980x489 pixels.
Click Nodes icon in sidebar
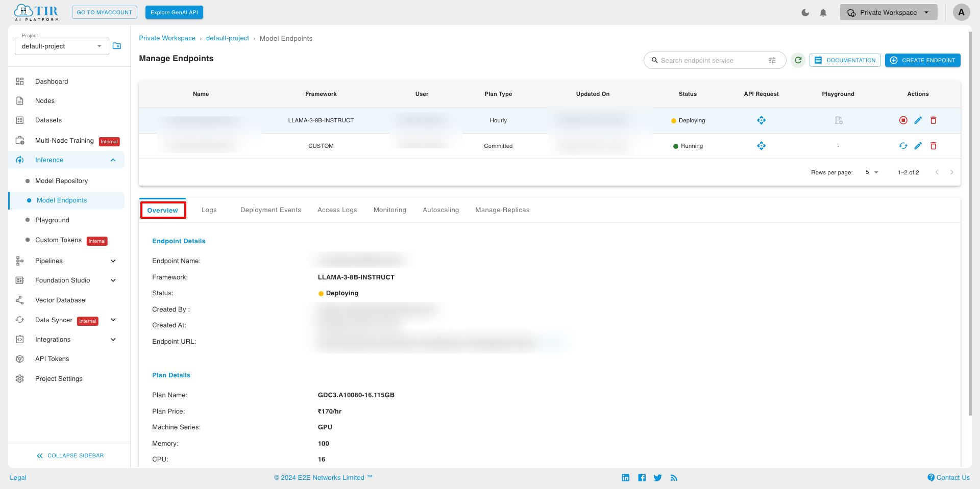20,101
